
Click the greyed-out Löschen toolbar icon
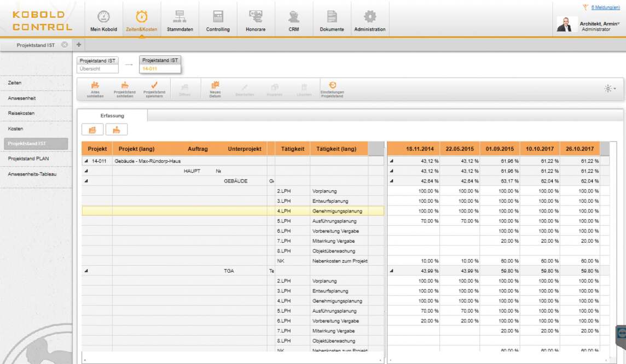[x=304, y=87]
